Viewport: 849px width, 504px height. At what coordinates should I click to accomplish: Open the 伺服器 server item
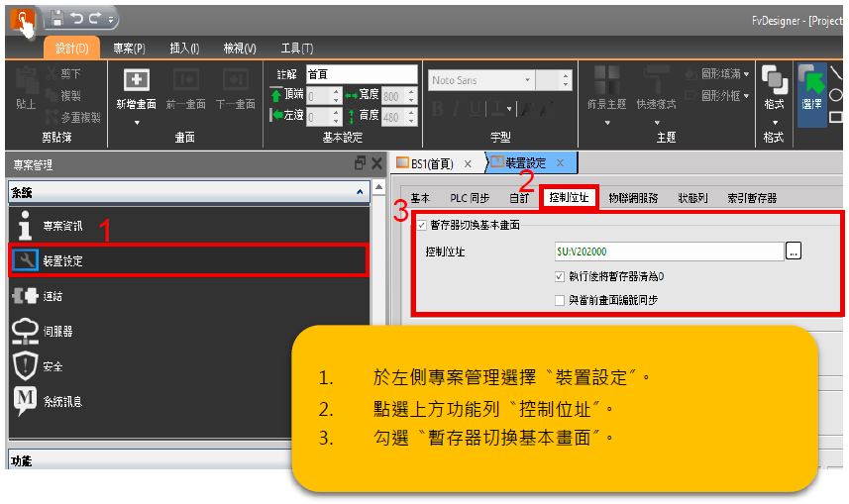(56, 331)
